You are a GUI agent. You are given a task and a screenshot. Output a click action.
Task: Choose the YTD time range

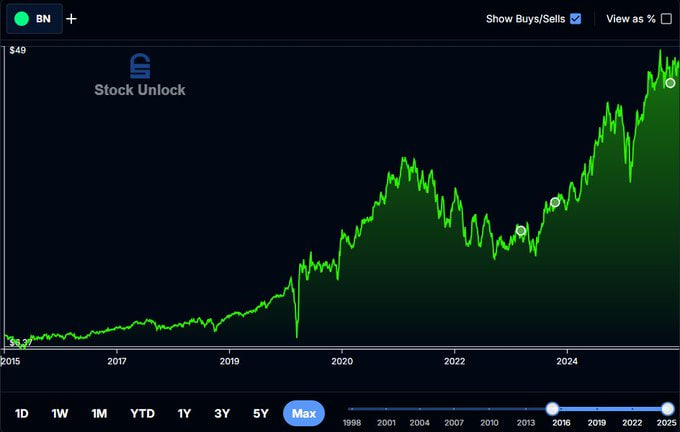point(142,413)
